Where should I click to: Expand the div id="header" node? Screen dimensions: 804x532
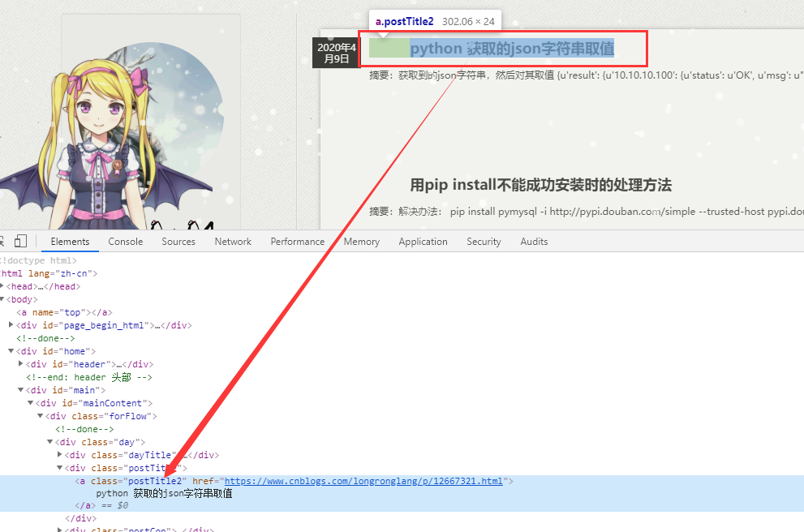[x=20, y=363]
